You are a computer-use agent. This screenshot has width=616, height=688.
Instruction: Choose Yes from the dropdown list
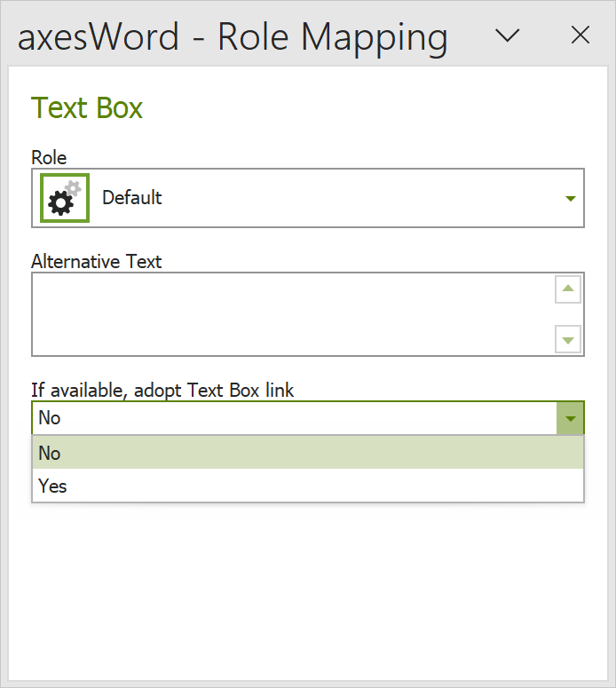(308, 486)
